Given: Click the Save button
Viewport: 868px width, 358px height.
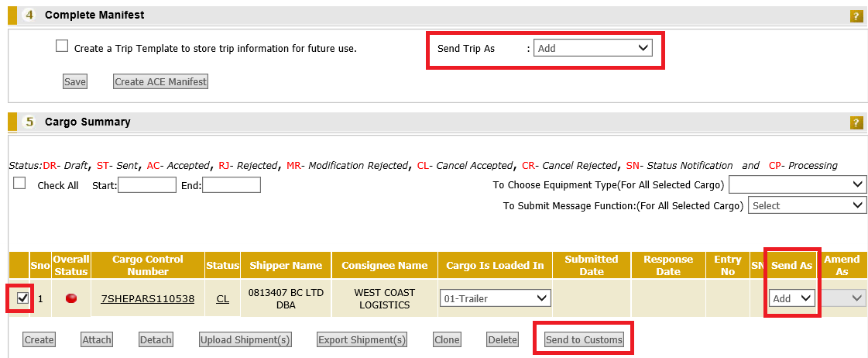Looking at the screenshot, I should 75,82.
